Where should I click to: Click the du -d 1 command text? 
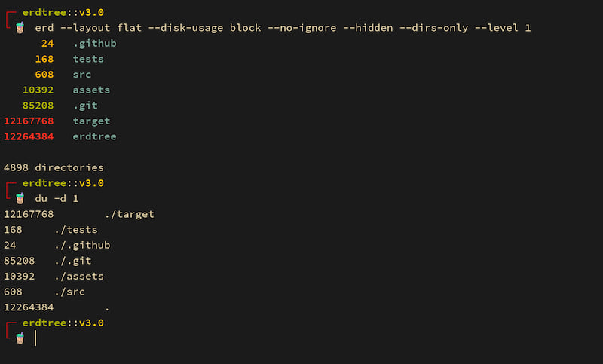[57, 198]
